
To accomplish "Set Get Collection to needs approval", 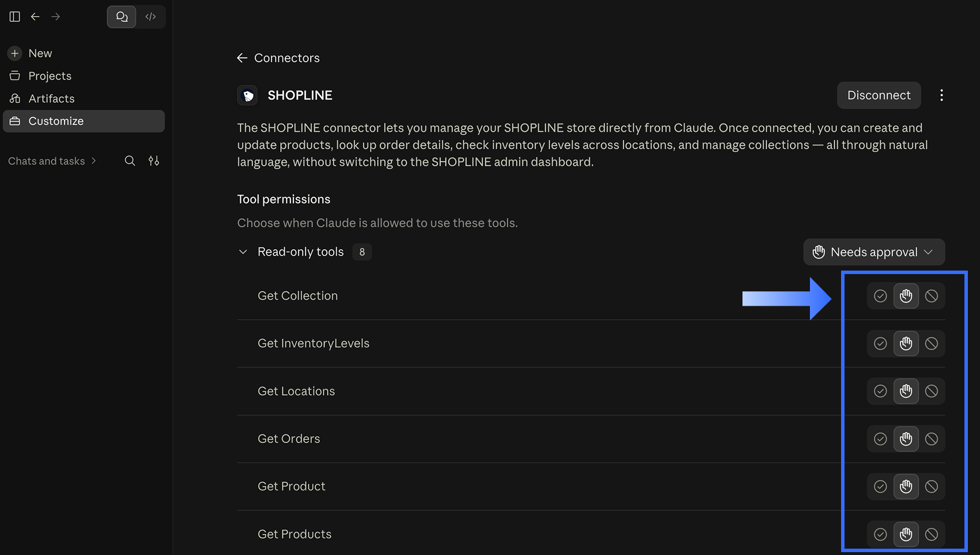I will click(906, 296).
